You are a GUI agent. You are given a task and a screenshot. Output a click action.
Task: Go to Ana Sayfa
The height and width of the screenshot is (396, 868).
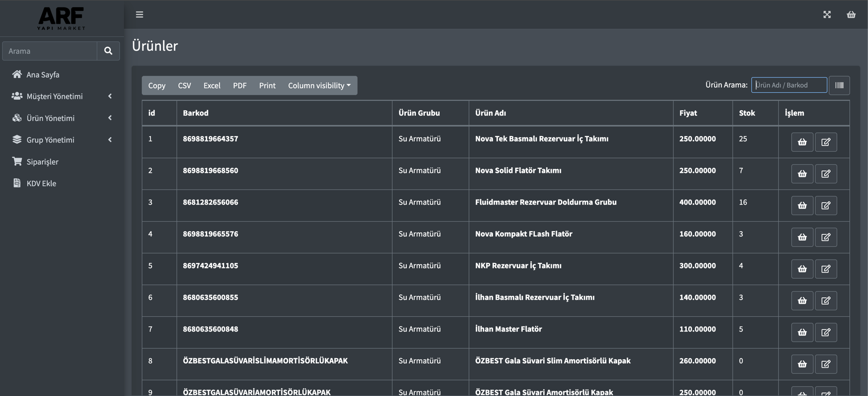tap(61, 75)
